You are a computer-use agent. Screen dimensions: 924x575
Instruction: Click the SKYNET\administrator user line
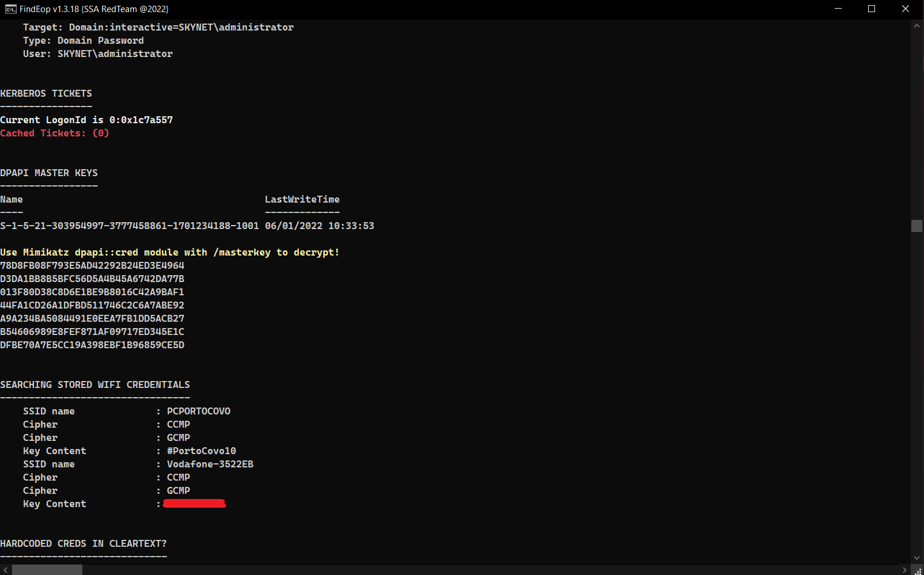98,53
